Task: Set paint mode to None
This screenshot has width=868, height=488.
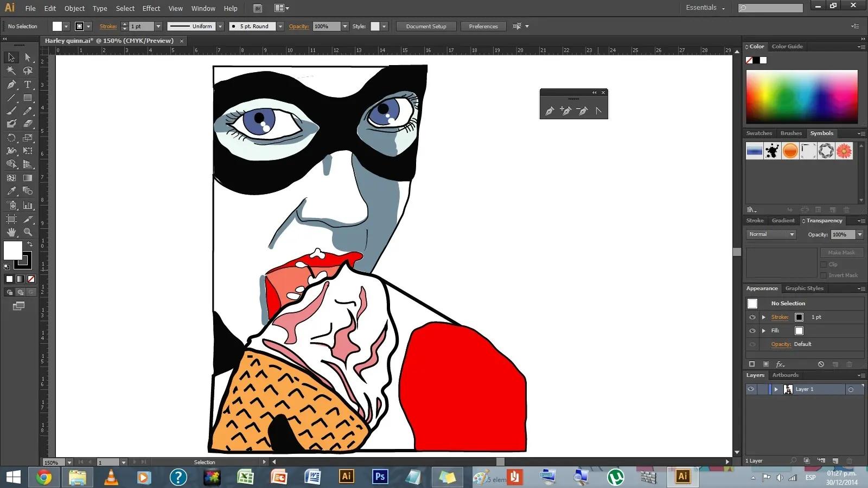Action: (31, 279)
